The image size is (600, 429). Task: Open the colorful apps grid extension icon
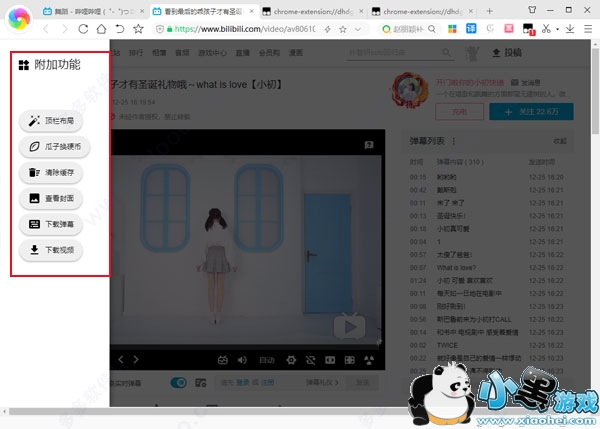(x=452, y=29)
